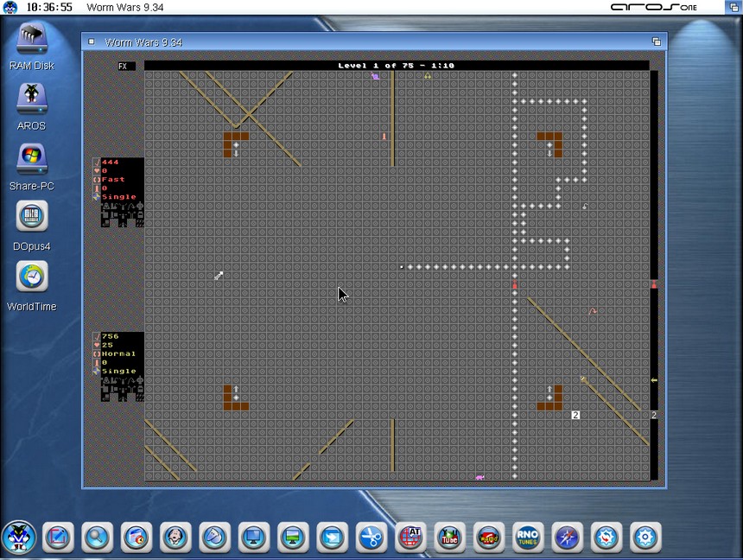Click the Level 1 of 75 status bar
The height and width of the screenshot is (560, 743).
396,66
